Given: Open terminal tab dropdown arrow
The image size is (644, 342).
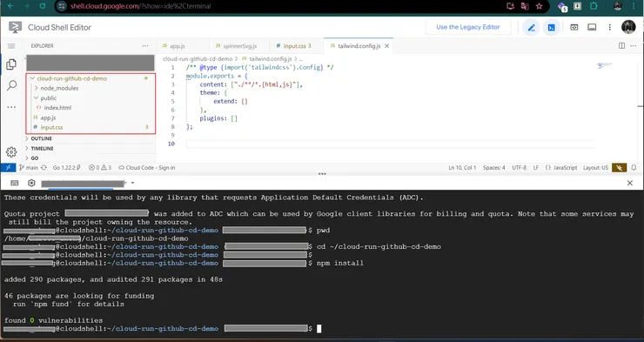Looking at the screenshot, I should point(132,183).
